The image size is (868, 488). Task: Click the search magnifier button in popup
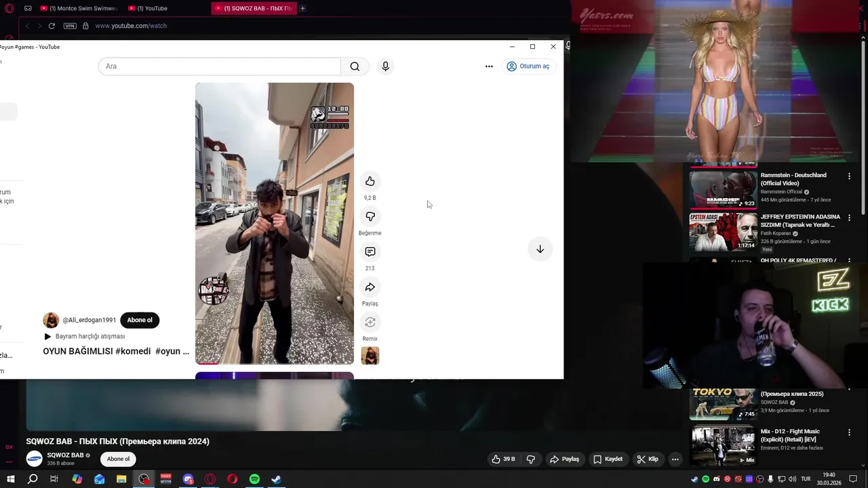[x=355, y=66]
